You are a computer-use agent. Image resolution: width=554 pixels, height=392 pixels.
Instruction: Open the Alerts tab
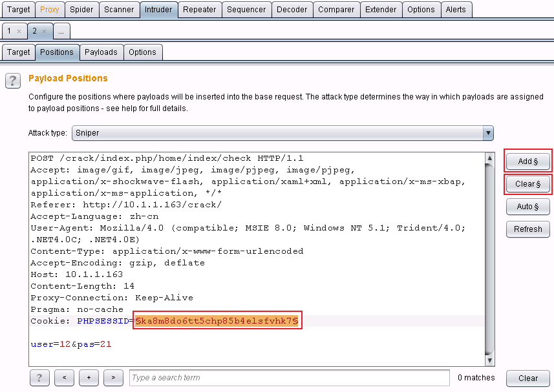[456, 10]
